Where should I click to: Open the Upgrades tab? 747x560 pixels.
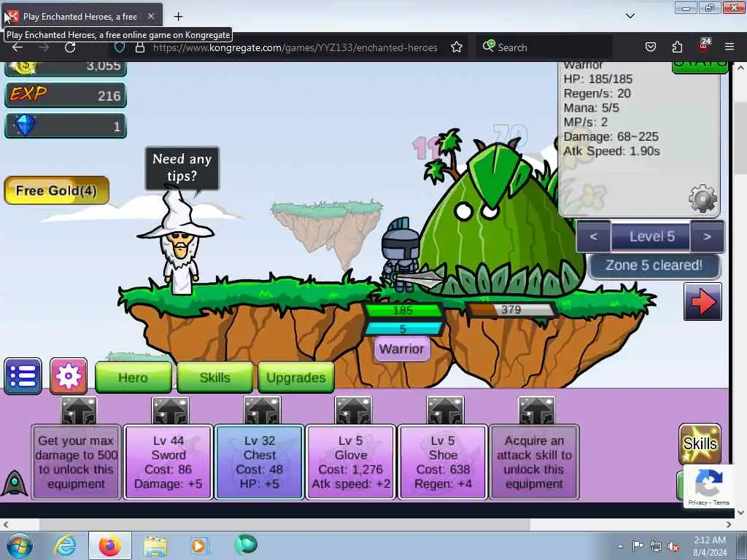click(x=296, y=378)
